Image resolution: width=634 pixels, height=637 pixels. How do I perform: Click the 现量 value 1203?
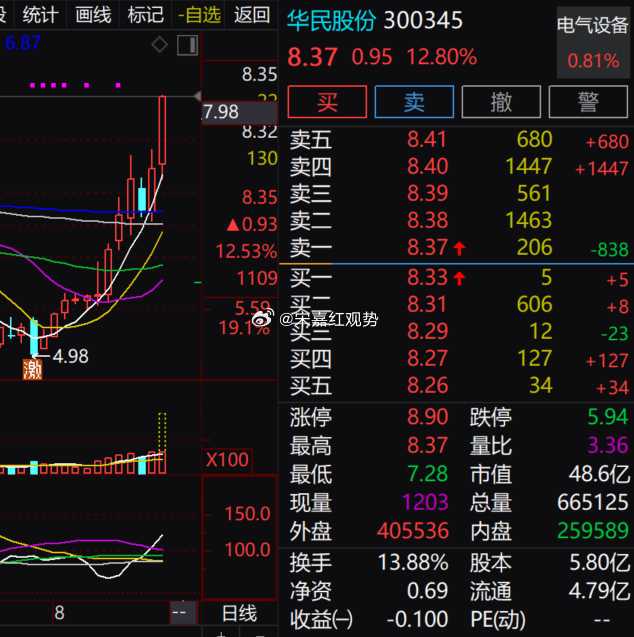click(x=425, y=502)
